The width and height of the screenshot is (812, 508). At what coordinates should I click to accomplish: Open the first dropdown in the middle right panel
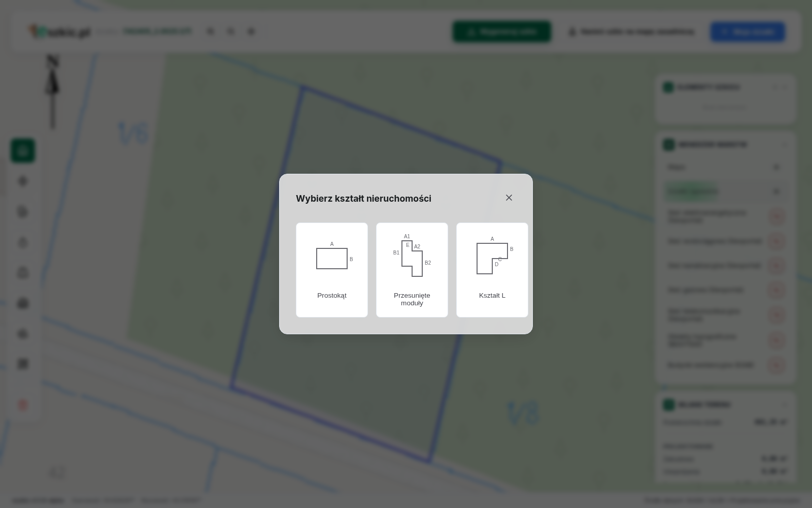[726, 167]
